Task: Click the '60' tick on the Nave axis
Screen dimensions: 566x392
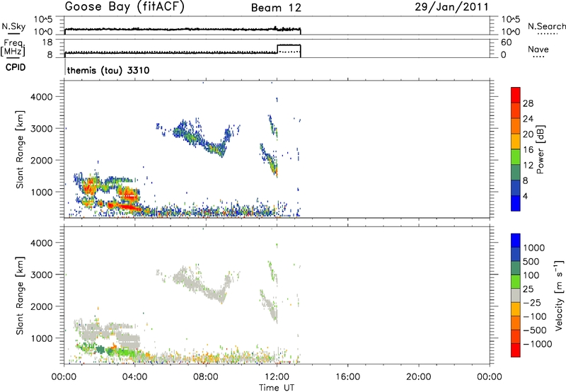Action: [506, 42]
